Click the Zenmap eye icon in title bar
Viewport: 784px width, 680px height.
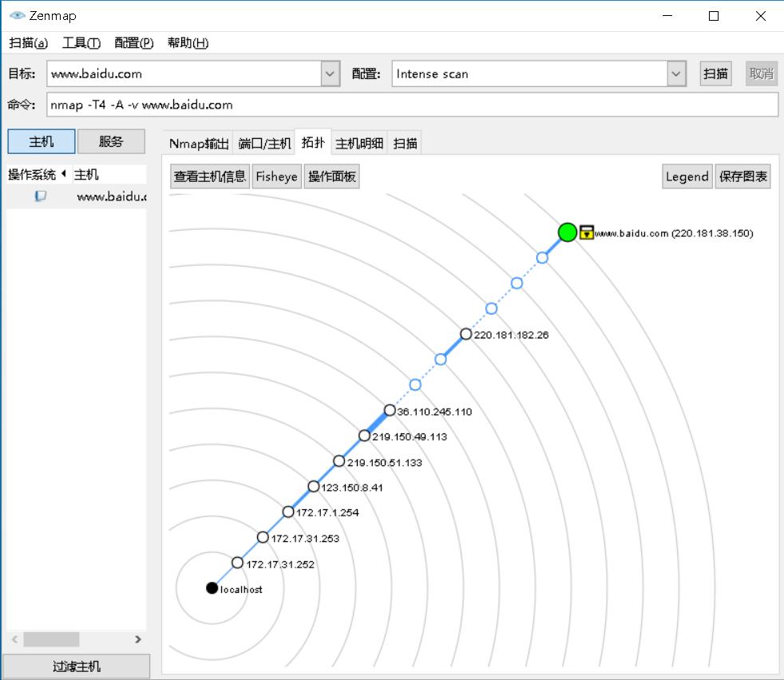point(17,15)
